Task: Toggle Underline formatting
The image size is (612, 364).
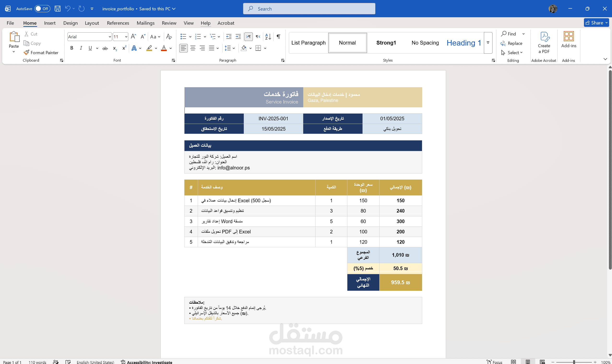Action: [90, 48]
